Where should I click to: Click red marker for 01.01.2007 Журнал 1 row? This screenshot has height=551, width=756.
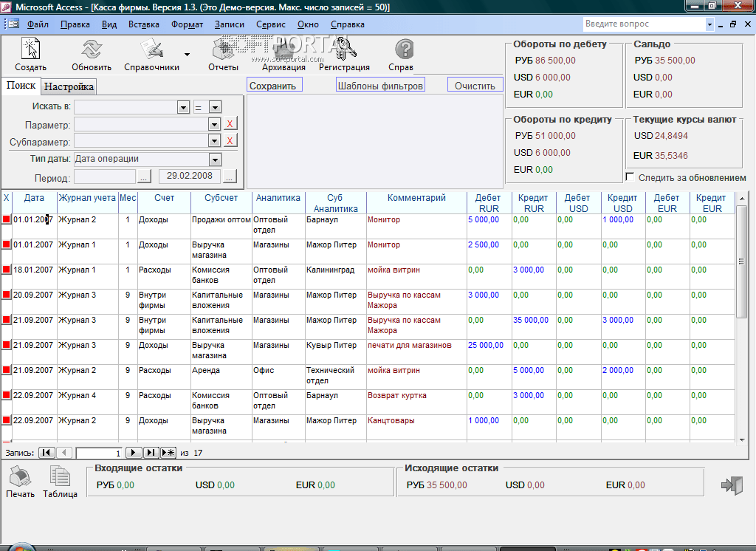(x=6, y=244)
